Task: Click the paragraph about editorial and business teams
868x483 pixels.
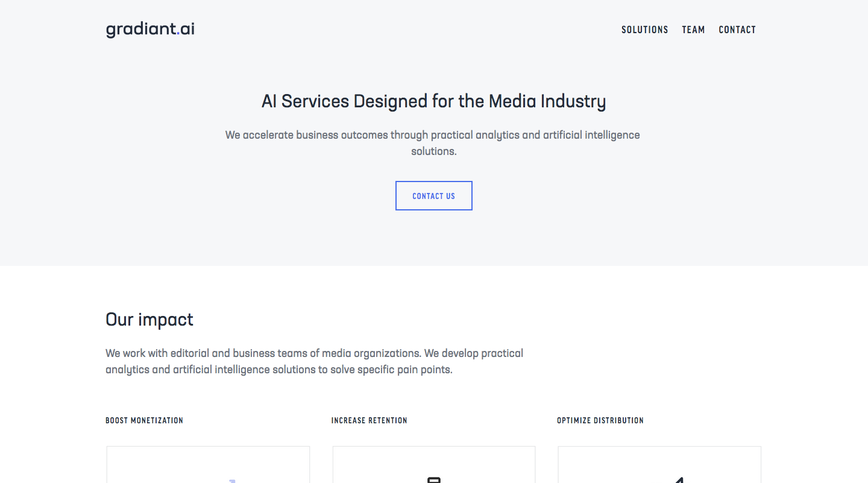Action: click(314, 361)
